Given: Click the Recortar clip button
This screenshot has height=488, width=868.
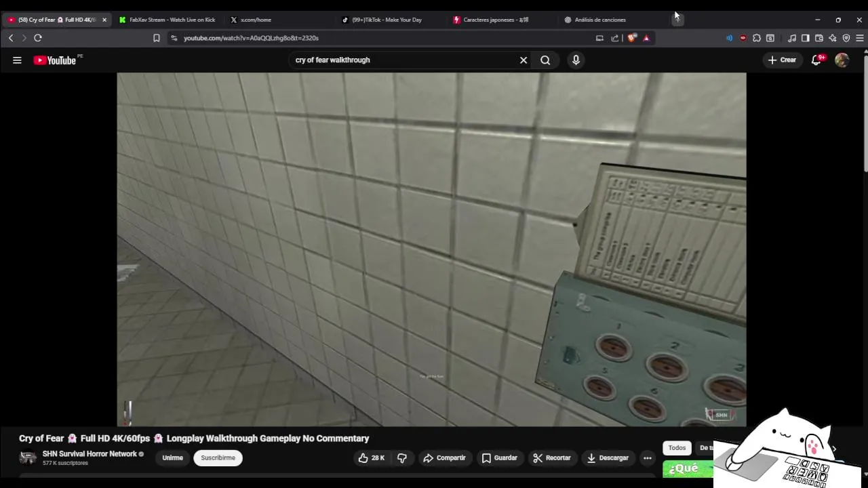Looking at the screenshot, I should coord(551,458).
